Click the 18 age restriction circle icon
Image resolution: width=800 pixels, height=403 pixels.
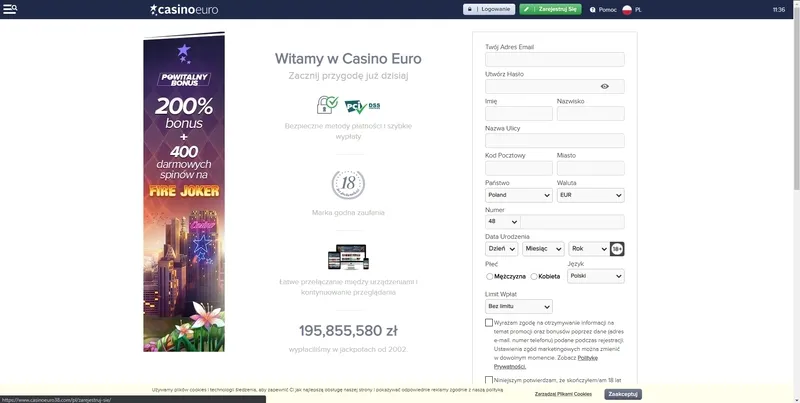coord(348,185)
